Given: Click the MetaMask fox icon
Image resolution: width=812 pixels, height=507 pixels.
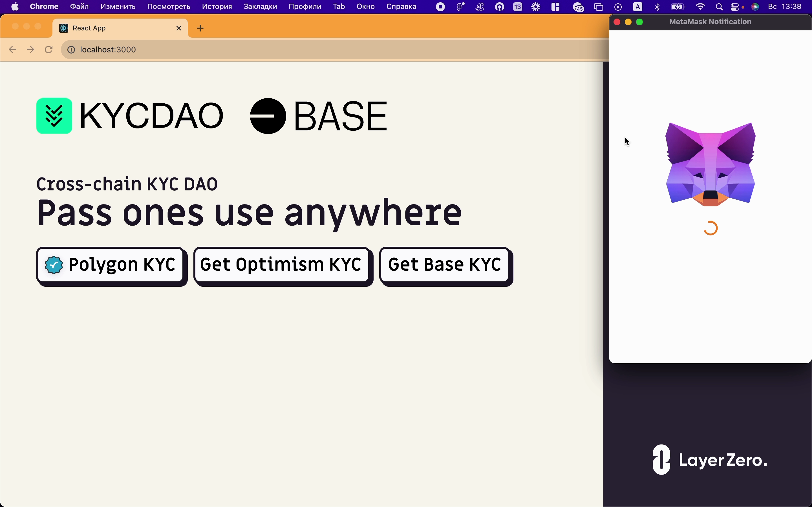Looking at the screenshot, I should (710, 164).
